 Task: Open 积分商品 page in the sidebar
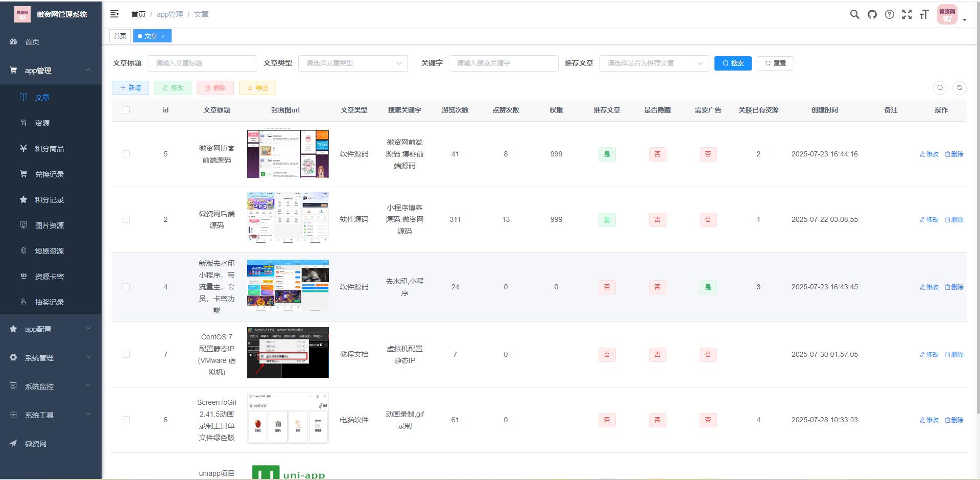click(51, 149)
